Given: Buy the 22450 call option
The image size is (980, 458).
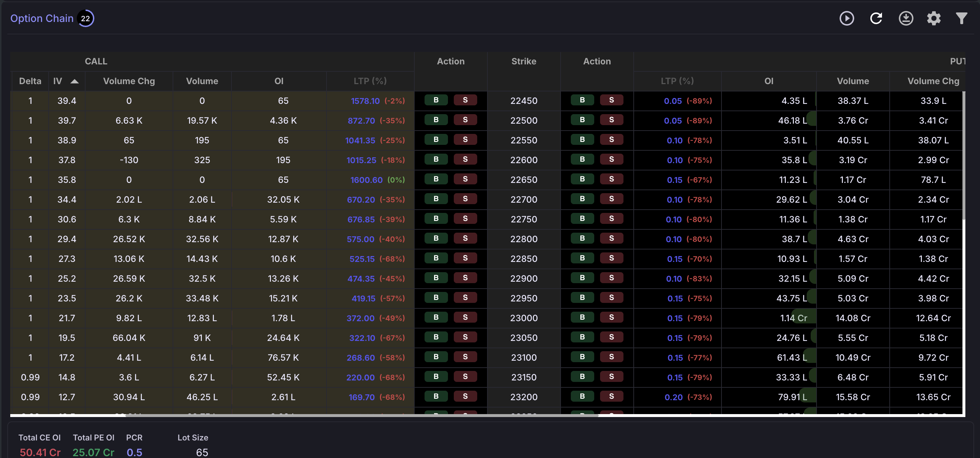Looking at the screenshot, I should (436, 100).
